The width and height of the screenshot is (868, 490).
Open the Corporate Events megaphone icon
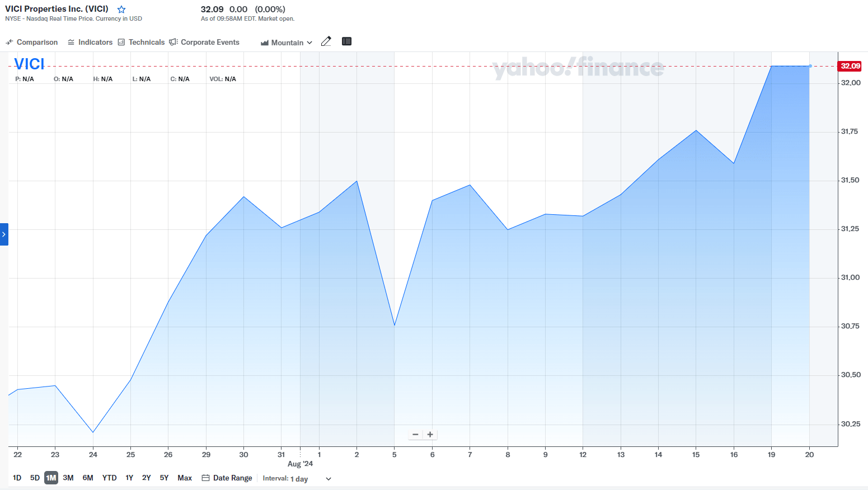click(x=172, y=41)
